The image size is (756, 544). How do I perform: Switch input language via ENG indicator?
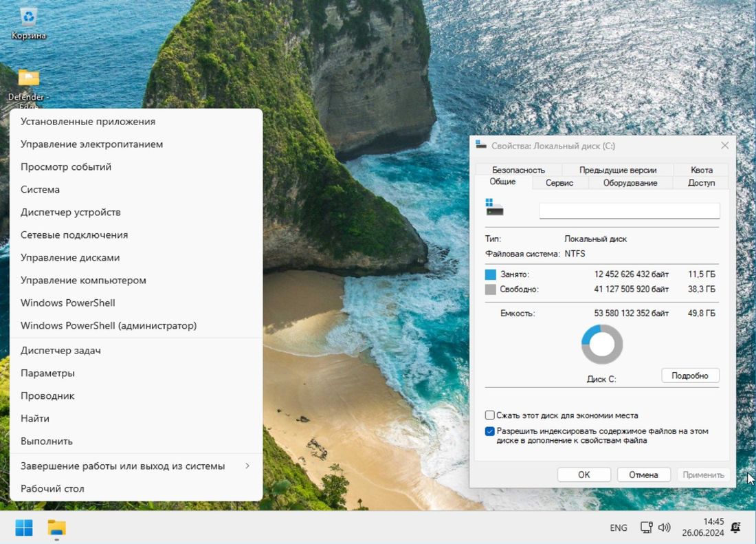[x=618, y=527]
